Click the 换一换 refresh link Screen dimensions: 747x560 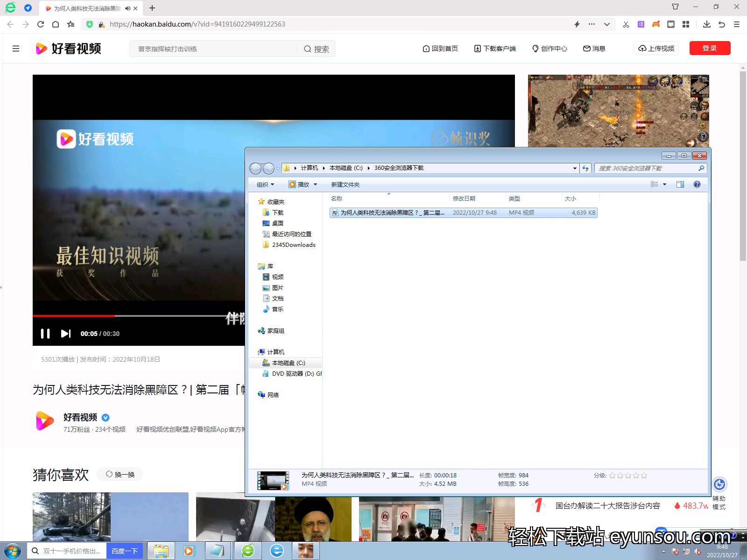[x=120, y=475]
